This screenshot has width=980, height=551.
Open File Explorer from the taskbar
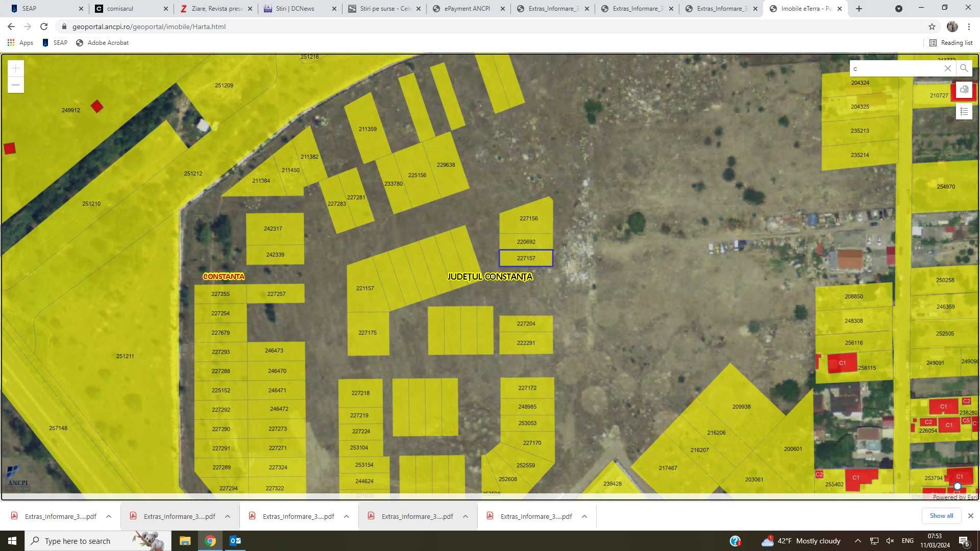point(185,541)
